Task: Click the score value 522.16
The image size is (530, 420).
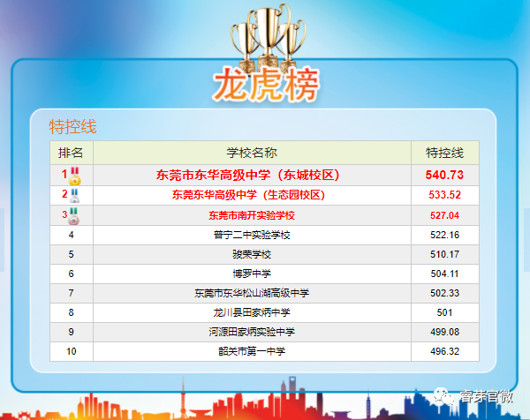Action: tap(445, 235)
